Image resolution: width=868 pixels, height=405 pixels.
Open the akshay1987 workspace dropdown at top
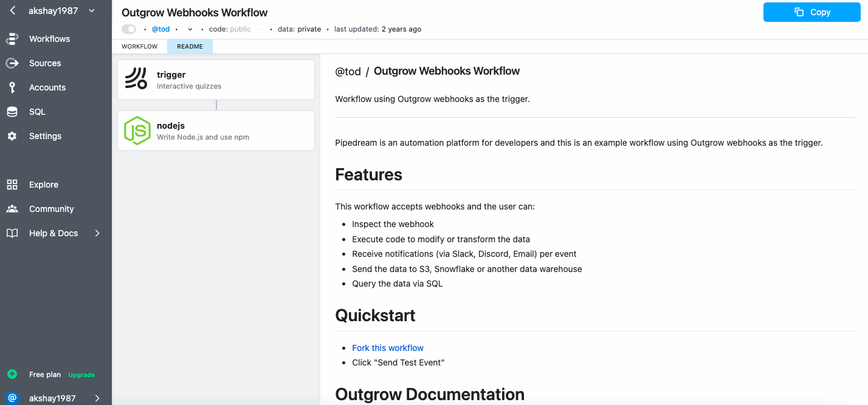[61, 10]
